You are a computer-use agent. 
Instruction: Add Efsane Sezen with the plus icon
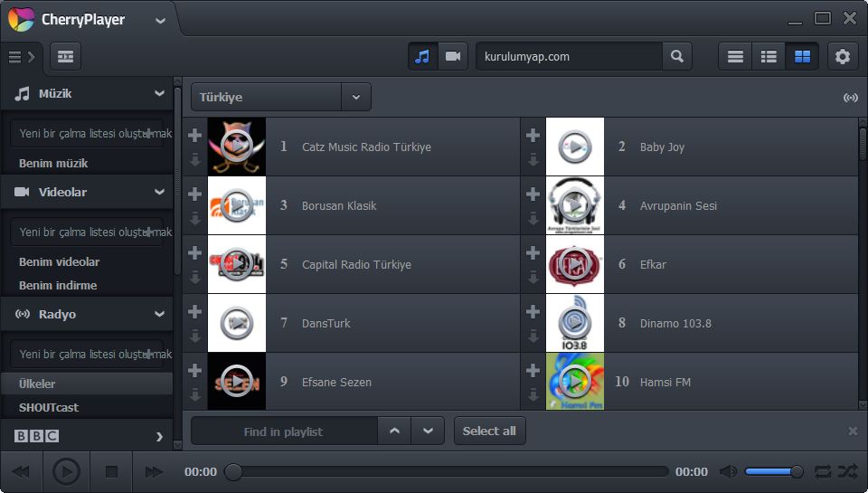pyautogui.click(x=194, y=370)
